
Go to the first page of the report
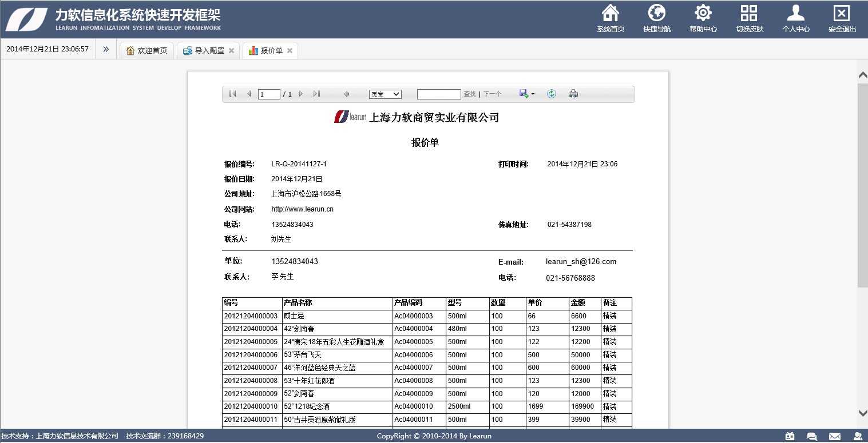click(x=232, y=94)
